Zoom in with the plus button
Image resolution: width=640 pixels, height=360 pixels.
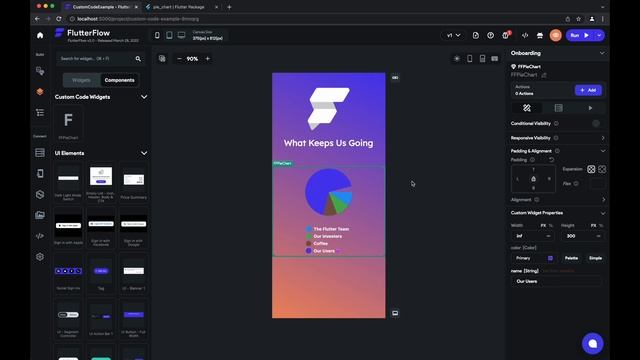click(x=207, y=59)
